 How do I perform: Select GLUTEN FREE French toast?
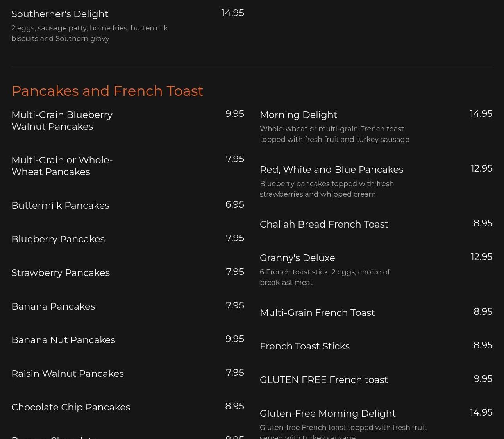323,380
